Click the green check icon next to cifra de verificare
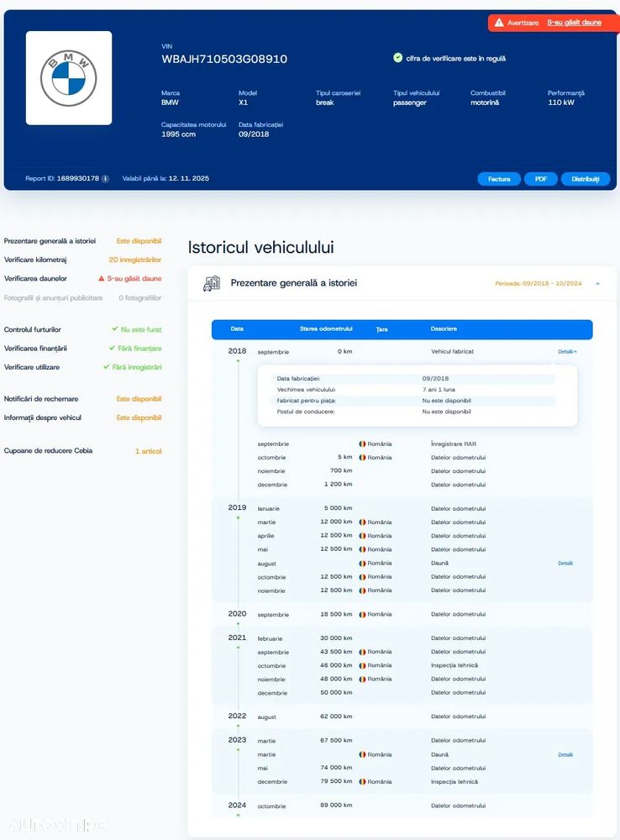This screenshot has width=620, height=840. [x=397, y=58]
